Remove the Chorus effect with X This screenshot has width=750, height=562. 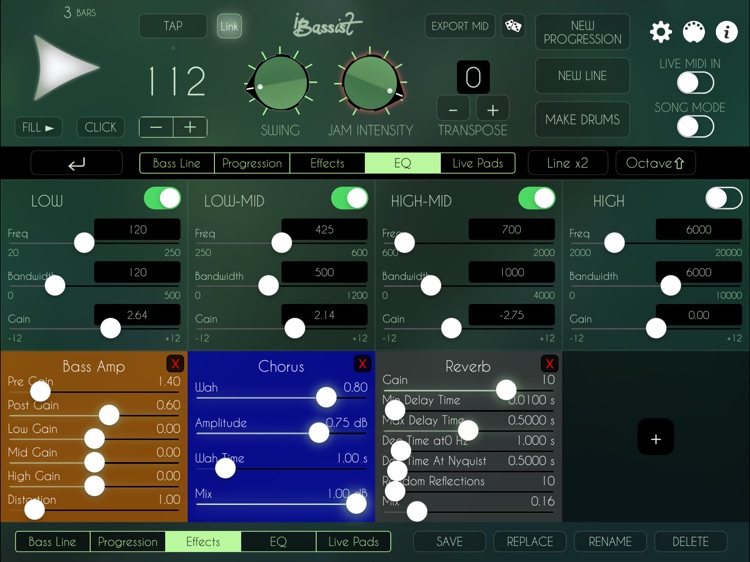(363, 364)
